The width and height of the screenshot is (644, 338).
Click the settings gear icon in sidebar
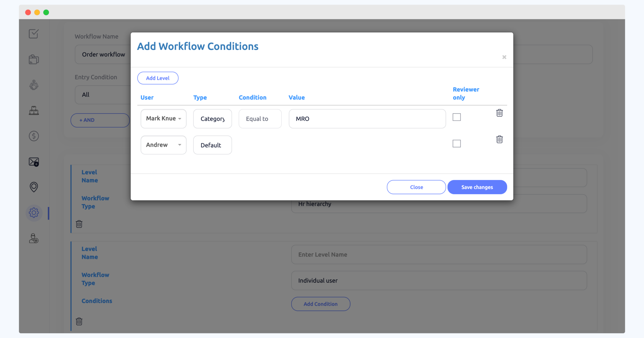click(34, 213)
